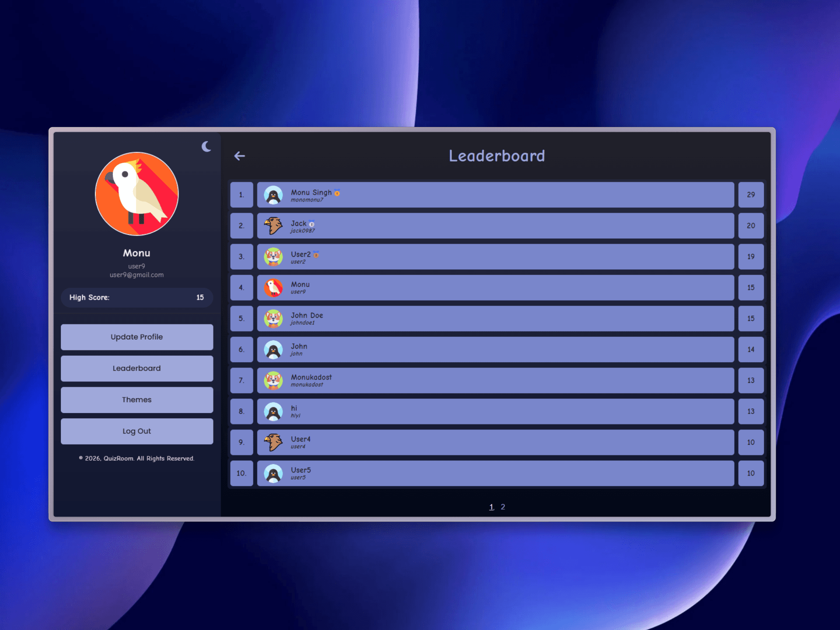The width and height of the screenshot is (840, 630).
Task: Click the Log Out button
Action: click(137, 431)
